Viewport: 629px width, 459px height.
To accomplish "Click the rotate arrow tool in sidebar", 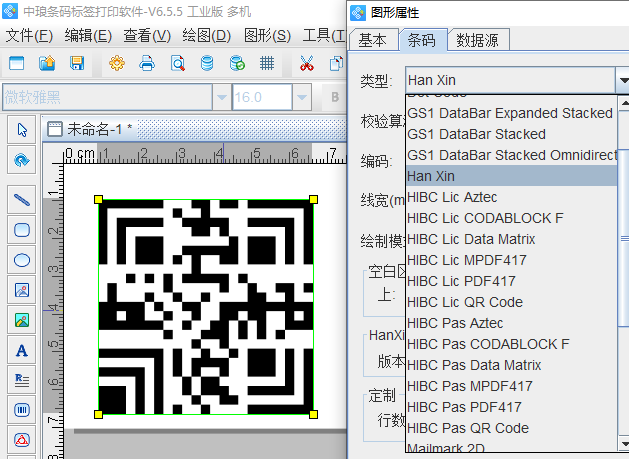I will [22, 160].
